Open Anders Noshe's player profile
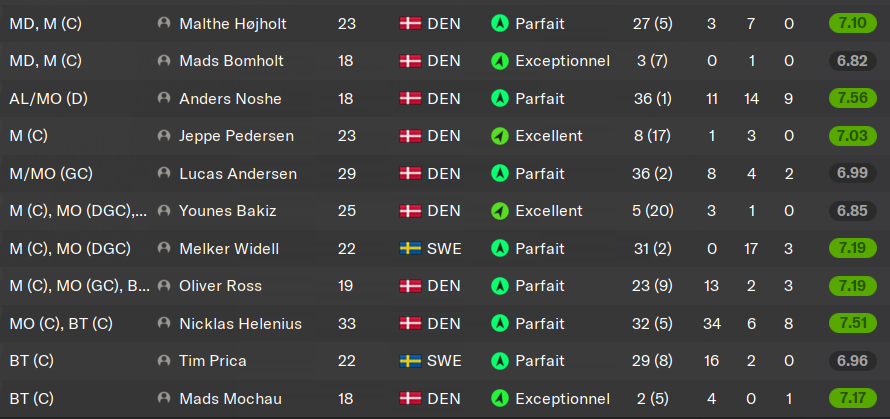The height and width of the screenshot is (419, 890). (x=230, y=99)
